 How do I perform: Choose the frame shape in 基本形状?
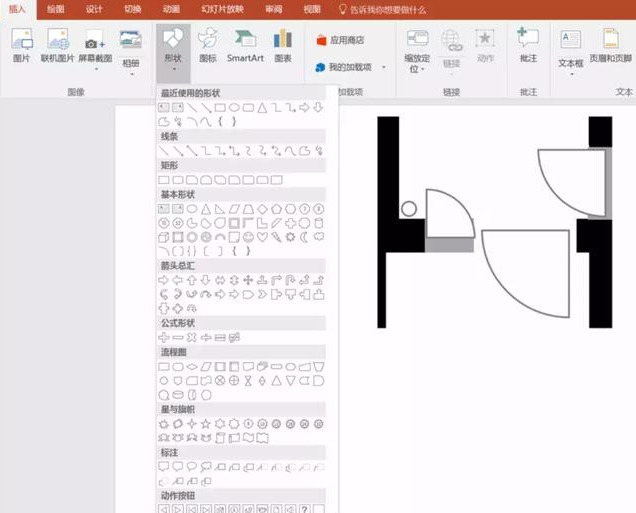coord(234,223)
